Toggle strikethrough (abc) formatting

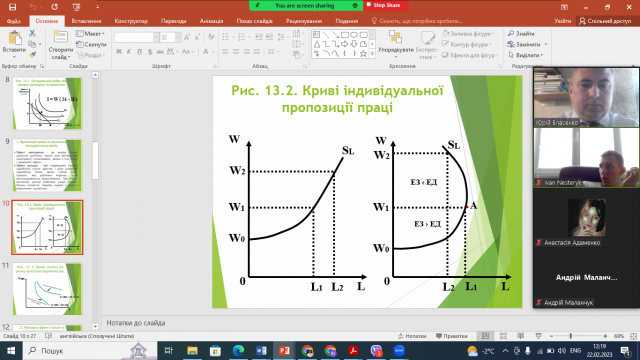click(x=160, y=51)
